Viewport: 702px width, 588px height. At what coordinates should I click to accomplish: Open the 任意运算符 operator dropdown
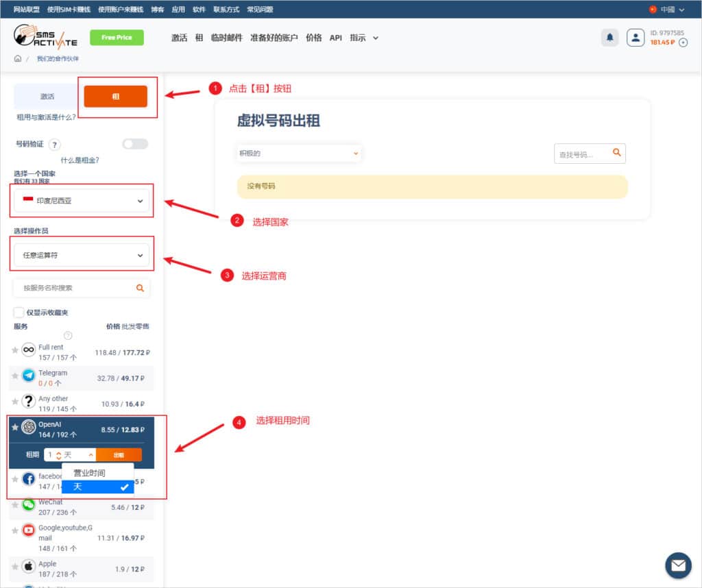(82, 256)
